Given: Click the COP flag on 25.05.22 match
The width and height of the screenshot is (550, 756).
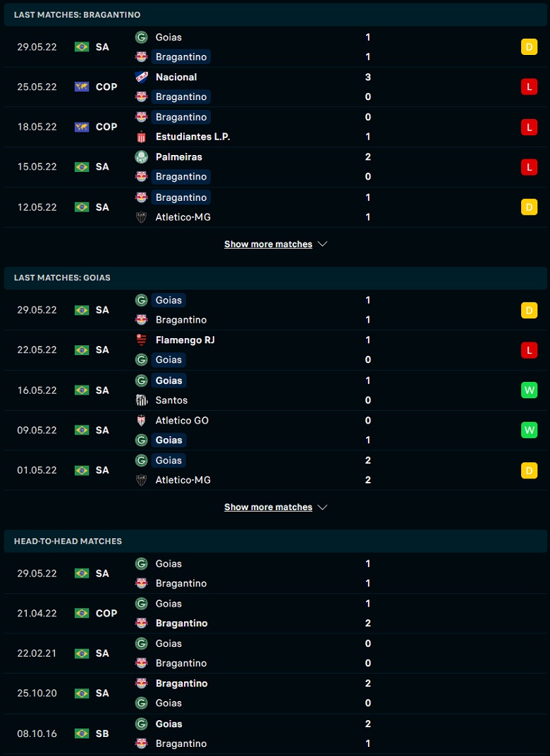Looking at the screenshot, I should pyautogui.click(x=82, y=87).
